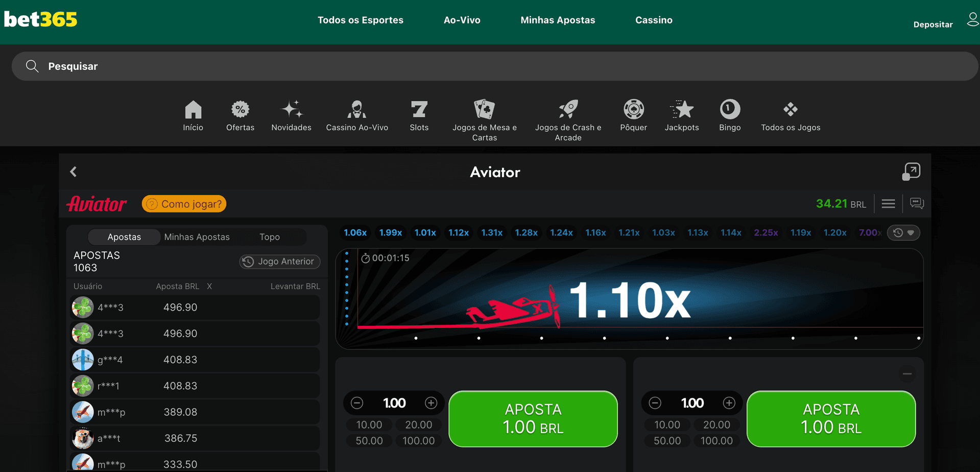This screenshot has width=980, height=472.
Task: Decrease the second bet amount with minus
Action: [655, 403]
